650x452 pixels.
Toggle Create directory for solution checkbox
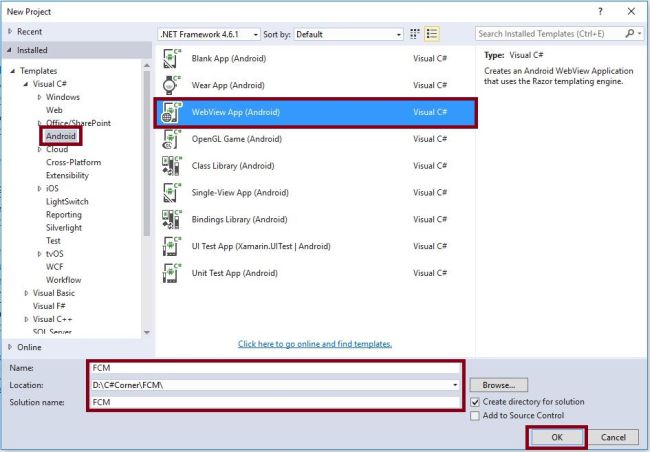pyautogui.click(x=475, y=402)
